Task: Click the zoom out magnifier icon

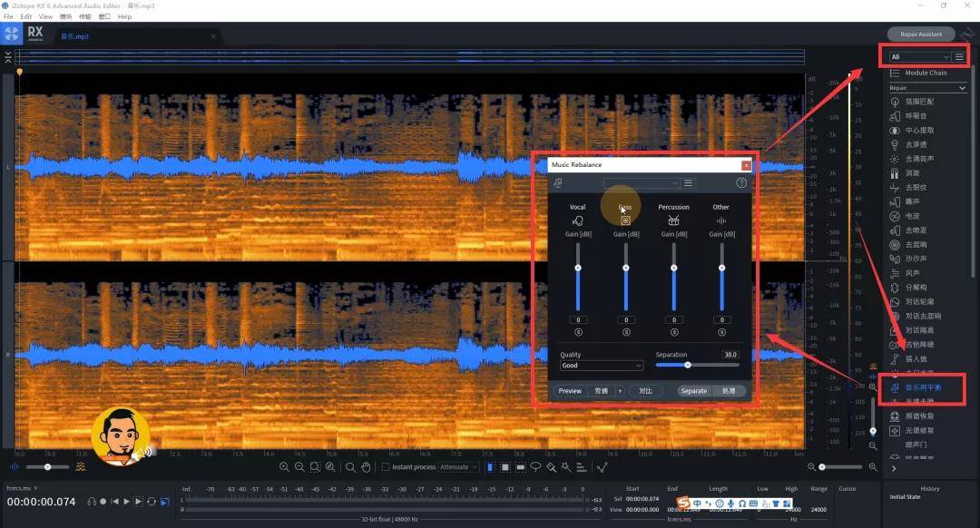Action: pyautogui.click(x=299, y=467)
